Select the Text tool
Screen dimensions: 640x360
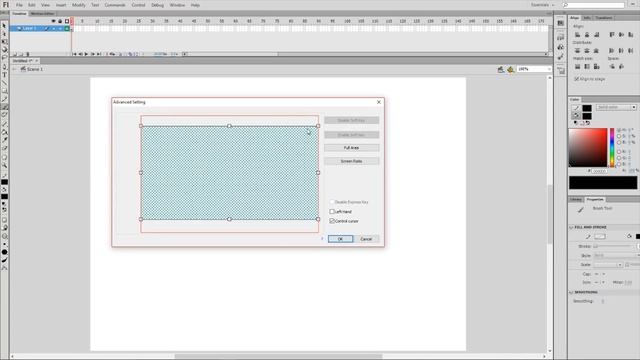4,75
